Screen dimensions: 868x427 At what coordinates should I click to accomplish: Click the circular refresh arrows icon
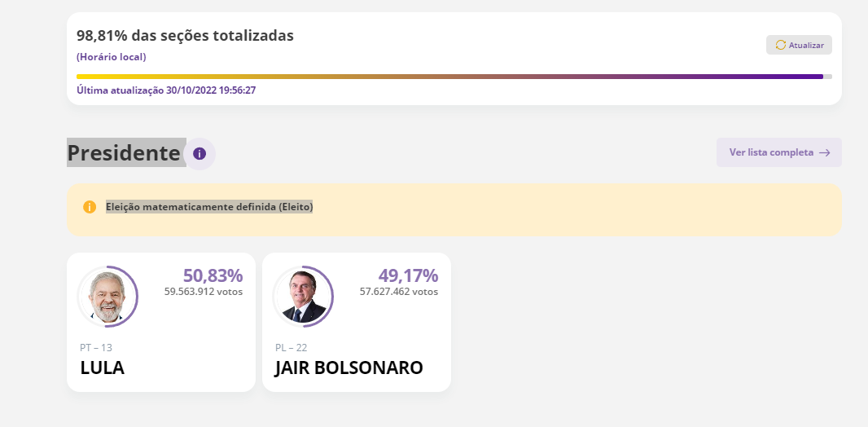[x=781, y=45]
